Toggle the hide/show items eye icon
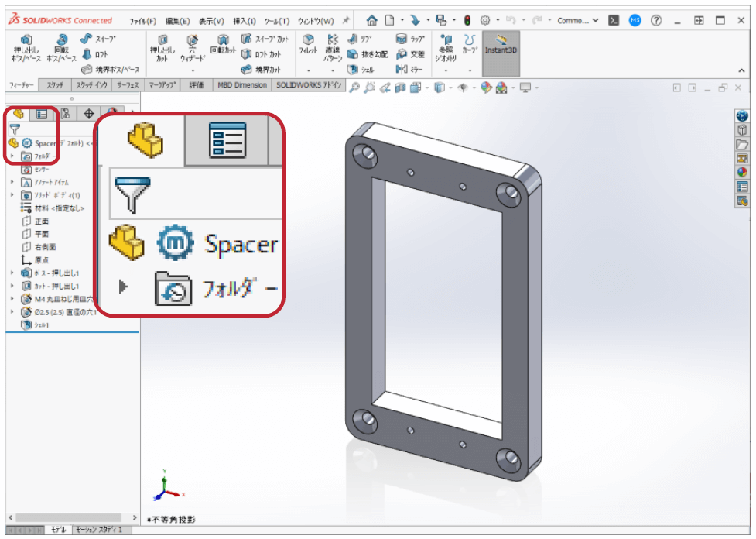This screenshot has height=539, width=756. point(463,88)
